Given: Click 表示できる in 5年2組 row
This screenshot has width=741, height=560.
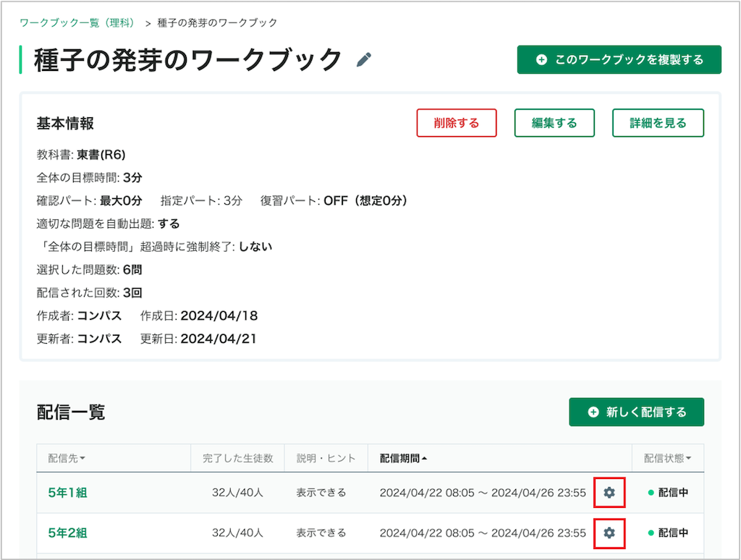Looking at the screenshot, I should [321, 533].
